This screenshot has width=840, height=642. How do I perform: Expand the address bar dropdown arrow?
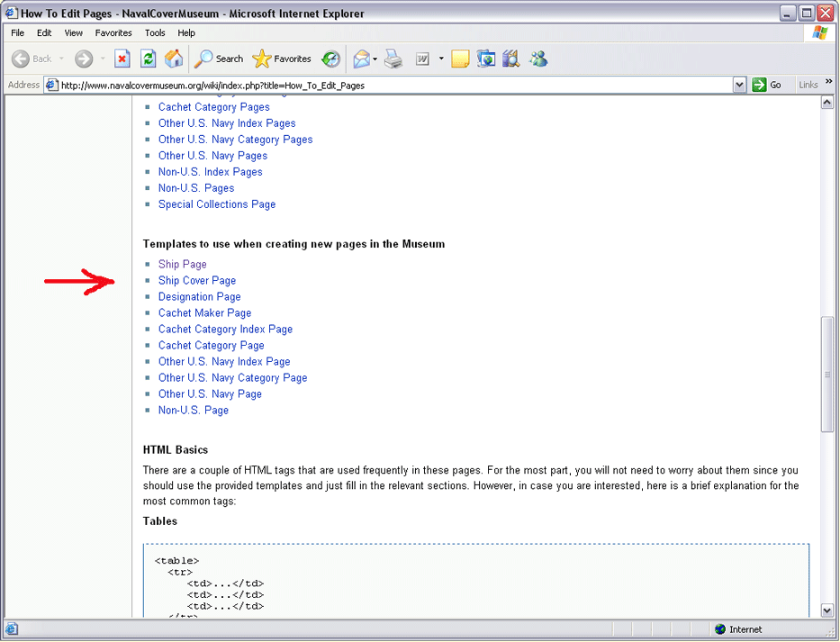739,85
